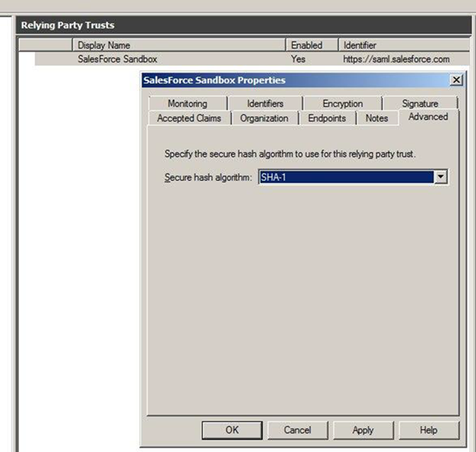Confirm changes with the OK button
Viewport: 476px width, 452px height.
pos(232,430)
